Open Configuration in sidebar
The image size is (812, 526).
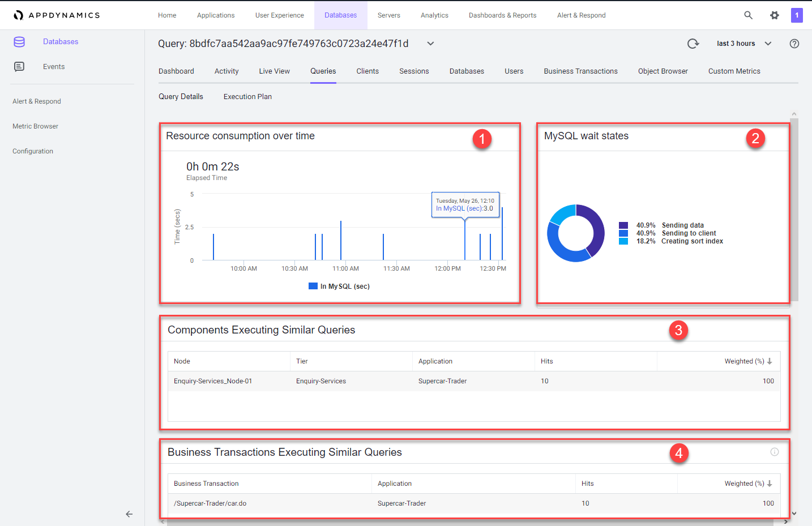coord(33,151)
